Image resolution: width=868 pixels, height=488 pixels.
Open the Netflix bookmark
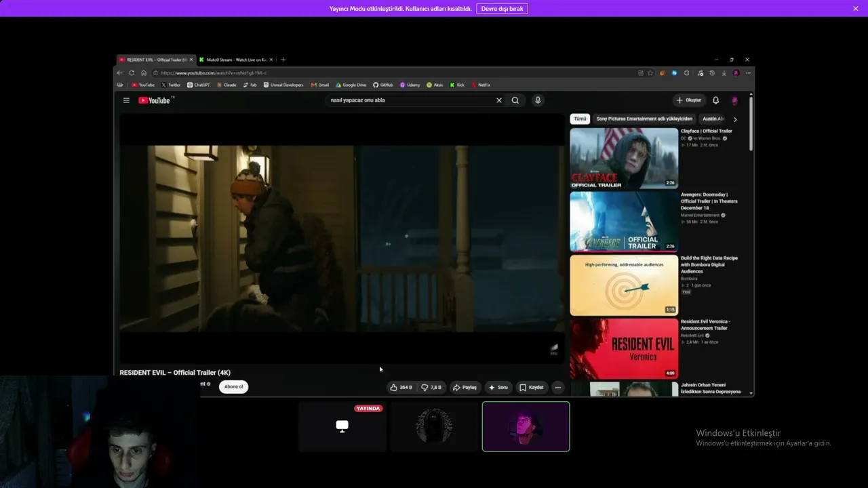481,85
